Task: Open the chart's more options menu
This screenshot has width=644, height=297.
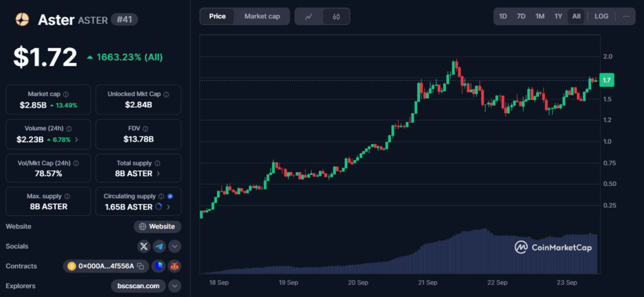Action: point(626,16)
